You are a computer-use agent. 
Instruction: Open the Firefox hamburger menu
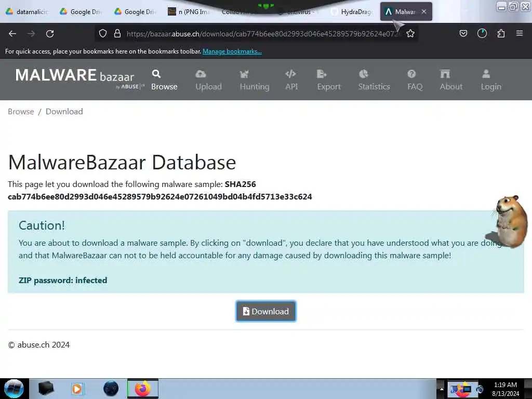pos(520,33)
